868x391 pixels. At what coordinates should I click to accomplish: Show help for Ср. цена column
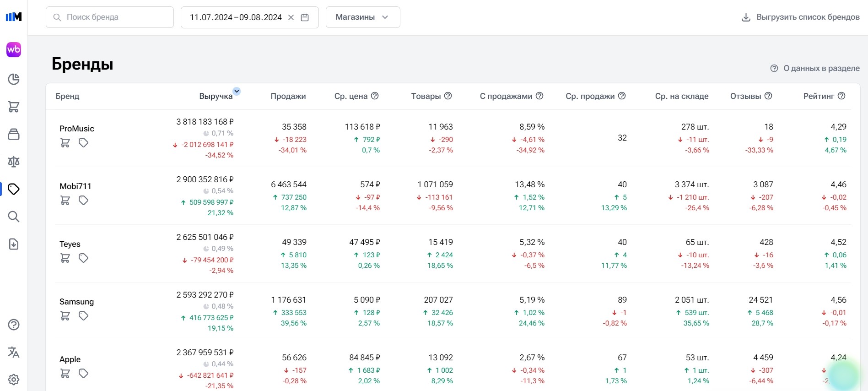tap(375, 96)
